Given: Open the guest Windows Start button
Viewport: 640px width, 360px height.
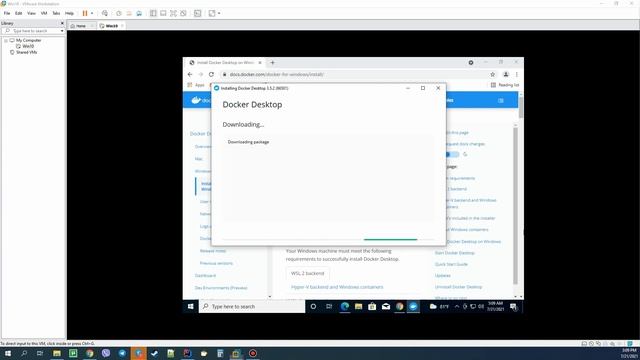Looking at the screenshot, I should [191, 307].
